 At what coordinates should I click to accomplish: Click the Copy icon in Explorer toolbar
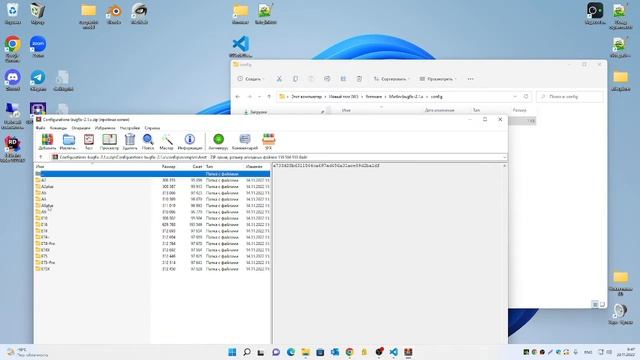coord(295,79)
